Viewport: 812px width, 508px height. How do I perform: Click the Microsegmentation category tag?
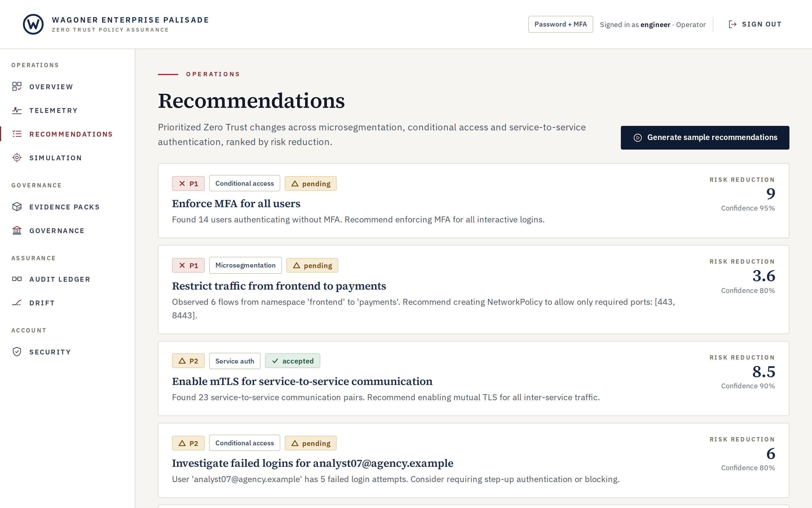click(245, 265)
